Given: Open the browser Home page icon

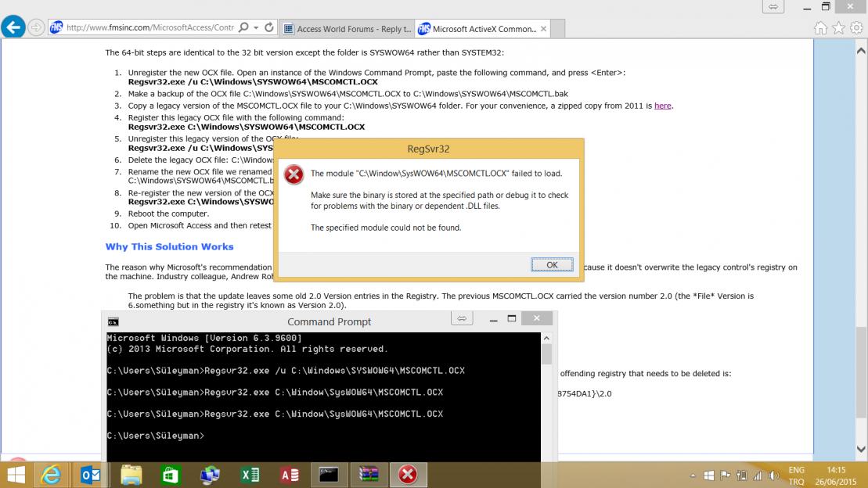Looking at the screenshot, I should point(820,27).
